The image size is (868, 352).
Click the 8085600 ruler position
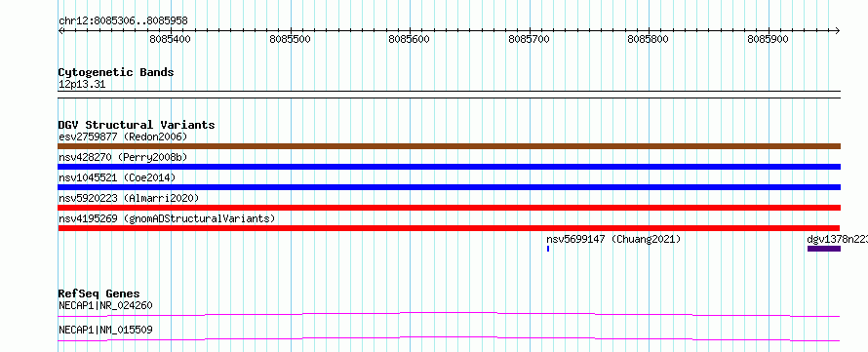(409, 39)
